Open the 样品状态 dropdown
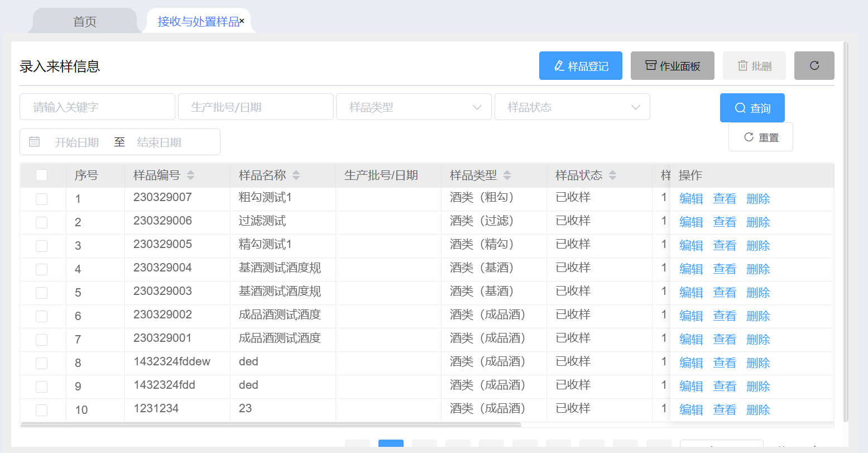 click(x=572, y=107)
